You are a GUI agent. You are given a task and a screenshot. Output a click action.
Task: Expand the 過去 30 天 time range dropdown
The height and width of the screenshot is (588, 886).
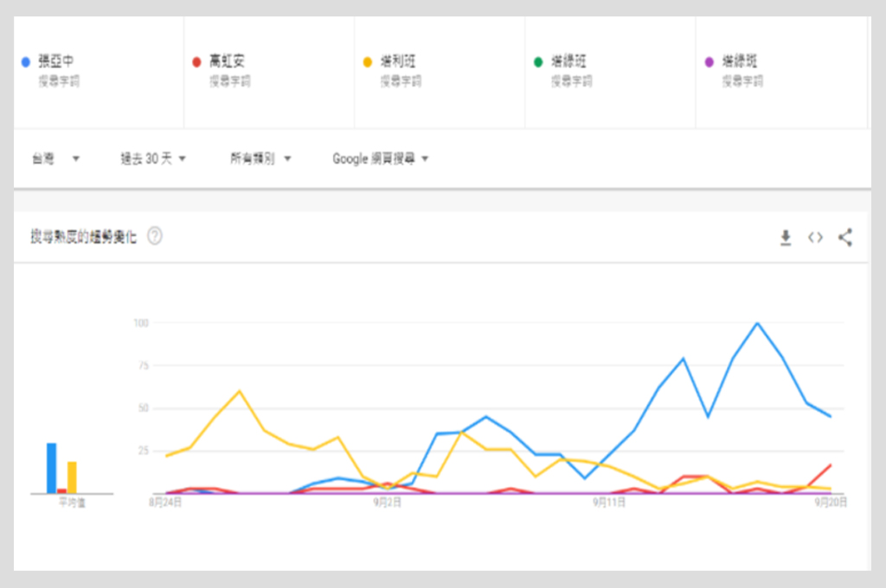click(154, 159)
